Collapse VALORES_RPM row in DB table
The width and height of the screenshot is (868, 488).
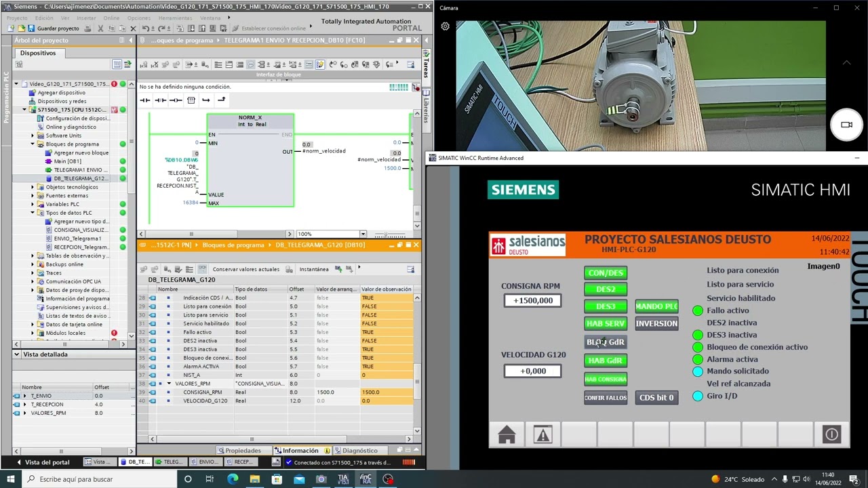pyautogui.click(x=169, y=384)
